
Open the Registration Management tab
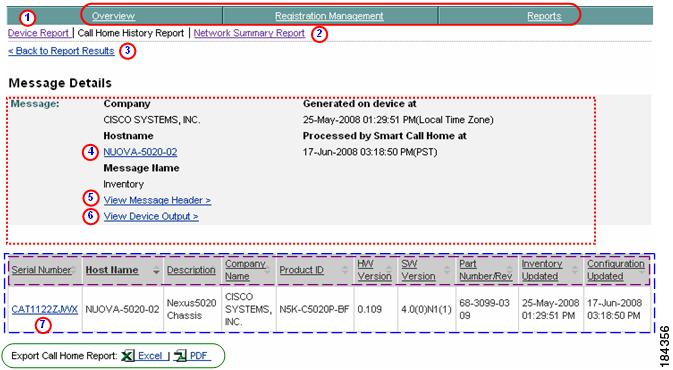329,16
